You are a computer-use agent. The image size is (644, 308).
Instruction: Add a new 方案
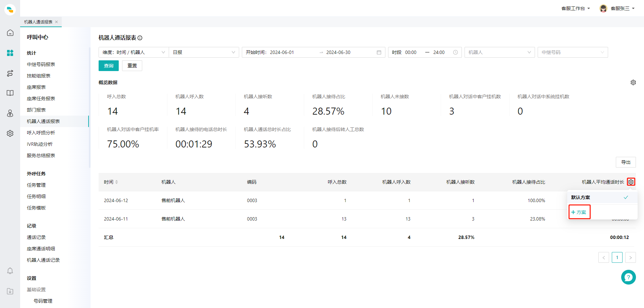point(579,212)
